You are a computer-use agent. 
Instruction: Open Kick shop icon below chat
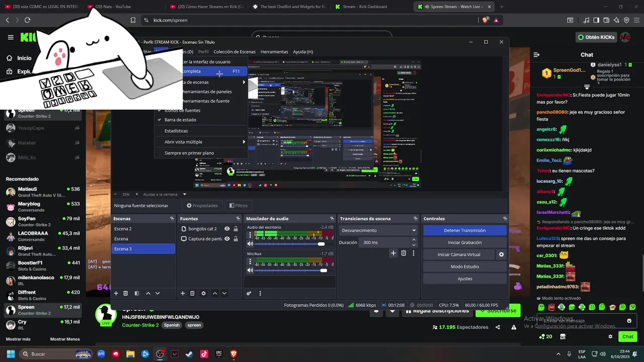click(562, 337)
